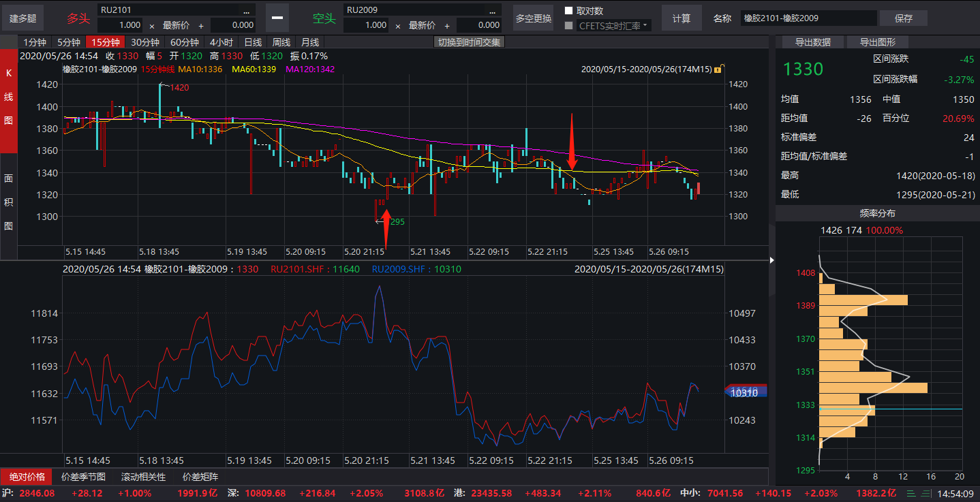Click the 最低 1295(2020-05-21) value

coord(935,195)
